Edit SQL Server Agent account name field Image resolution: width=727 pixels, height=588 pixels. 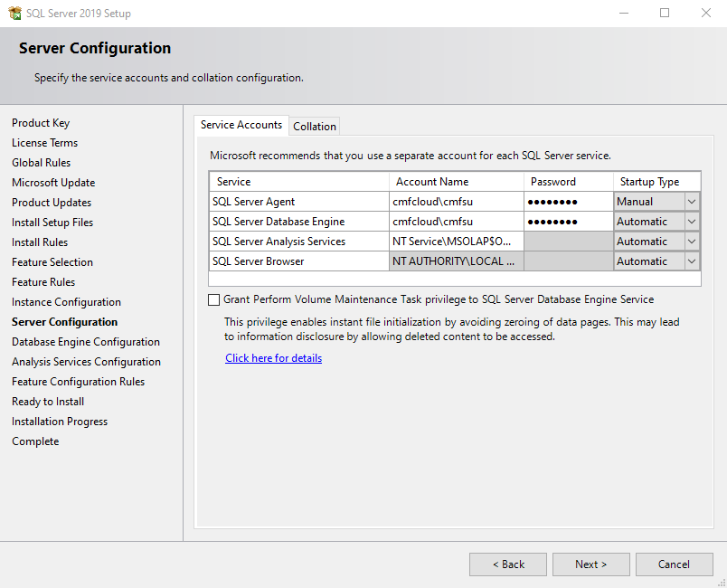[456, 202]
